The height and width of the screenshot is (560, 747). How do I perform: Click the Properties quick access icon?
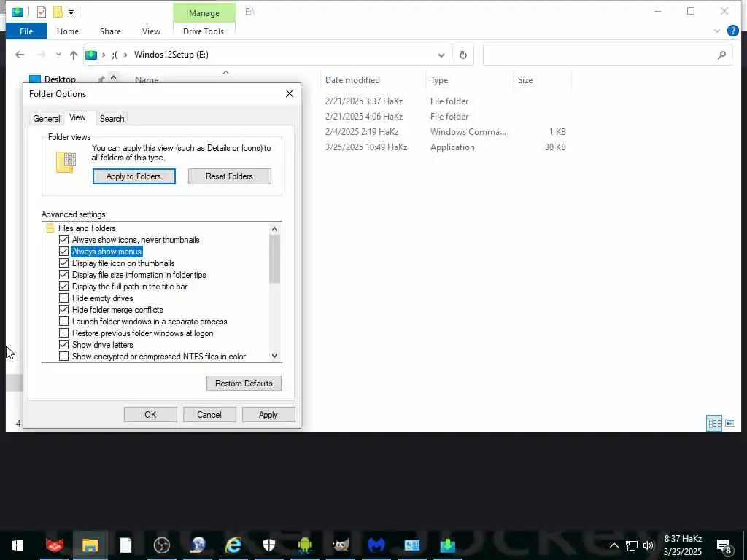pyautogui.click(x=42, y=12)
